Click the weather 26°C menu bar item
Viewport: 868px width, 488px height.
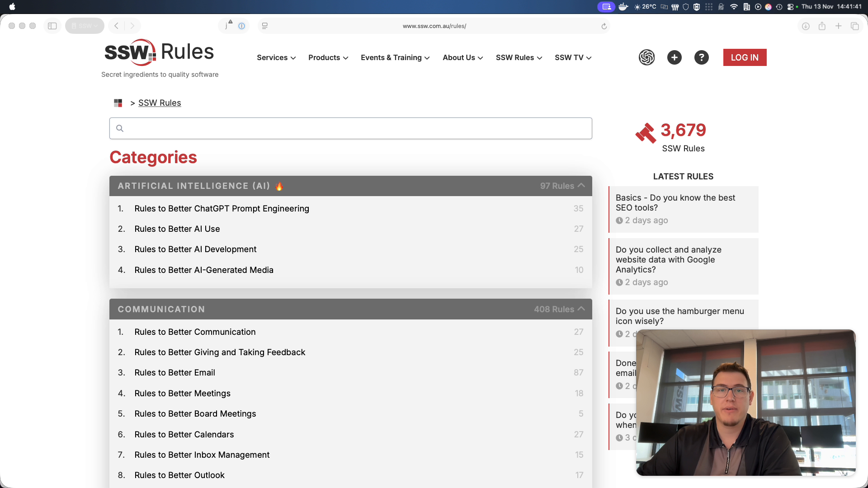(x=645, y=7)
